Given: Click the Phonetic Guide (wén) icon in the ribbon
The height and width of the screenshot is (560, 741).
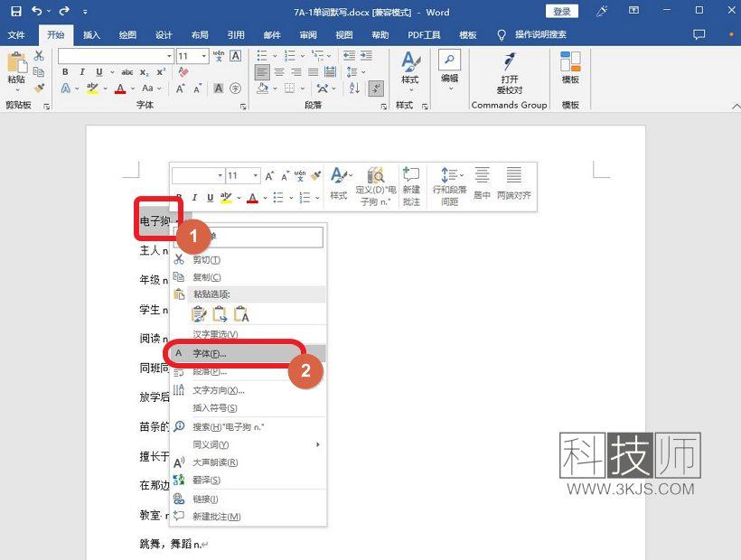Looking at the screenshot, I should [x=219, y=56].
